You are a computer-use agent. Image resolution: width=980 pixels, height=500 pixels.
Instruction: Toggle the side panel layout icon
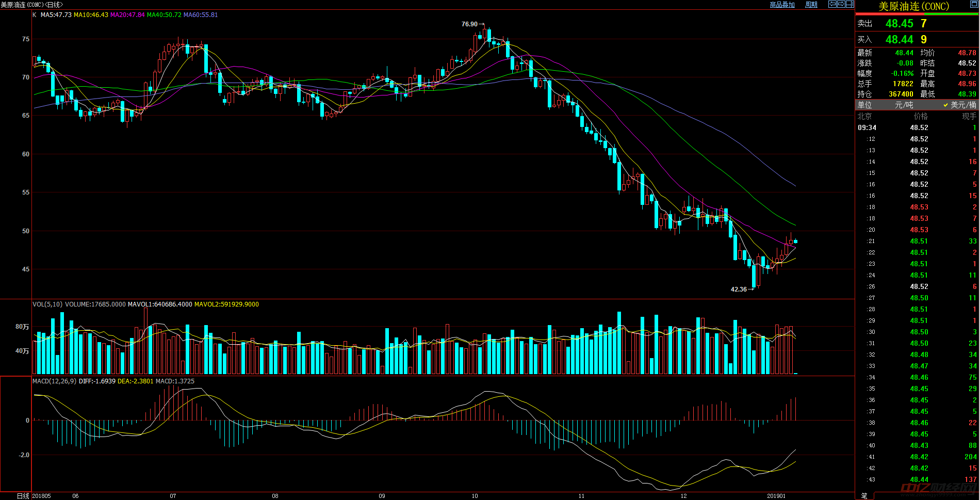click(x=850, y=4)
